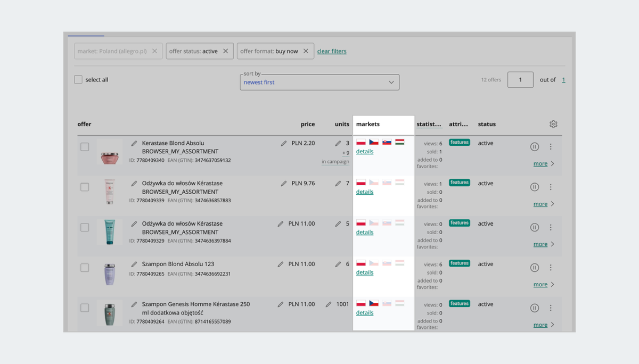This screenshot has height=364, width=639.
Task: Expand more for Szampon Genesis Homme row
Action: pyautogui.click(x=543, y=325)
